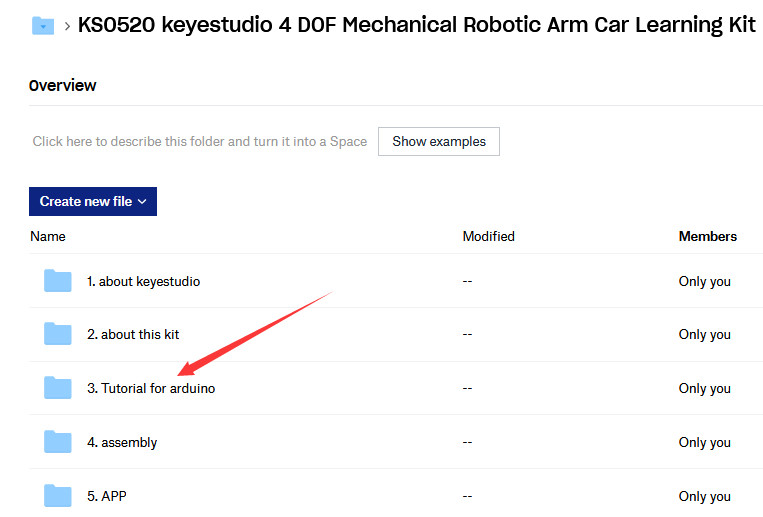Click folder icon for 5. APP
The image size is (763, 517).
coord(58,496)
